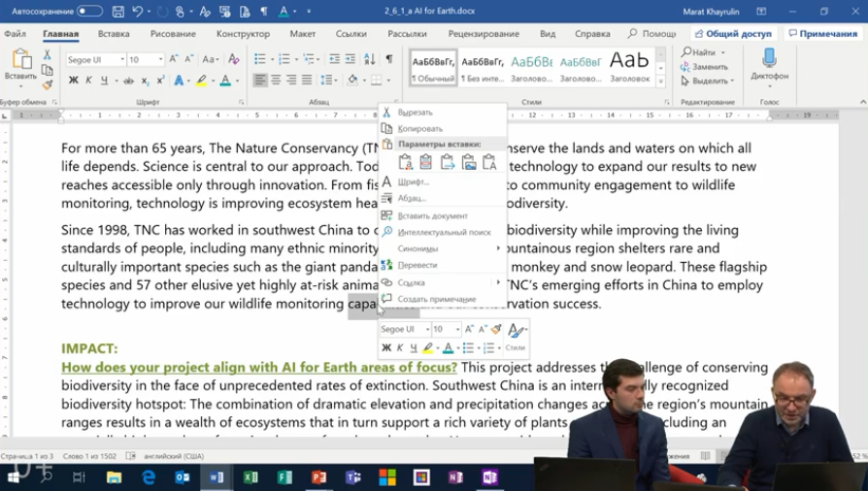This screenshot has width=868, height=491.
Task: Expand the Выделить dropdown
Action: pos(732,81)
